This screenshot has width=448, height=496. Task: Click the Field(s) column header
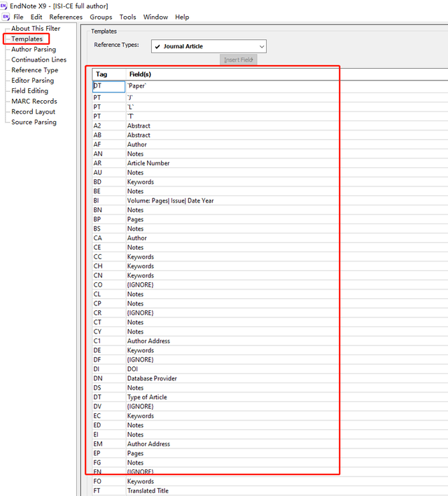click(287, 74)
